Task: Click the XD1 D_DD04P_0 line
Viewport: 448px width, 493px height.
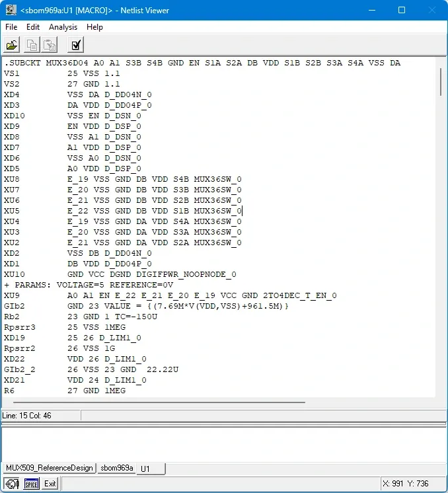Action: 78,264
